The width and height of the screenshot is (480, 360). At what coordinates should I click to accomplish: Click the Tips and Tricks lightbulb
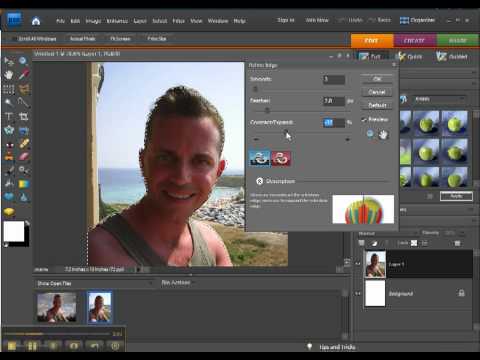click(x=309, y=347)
